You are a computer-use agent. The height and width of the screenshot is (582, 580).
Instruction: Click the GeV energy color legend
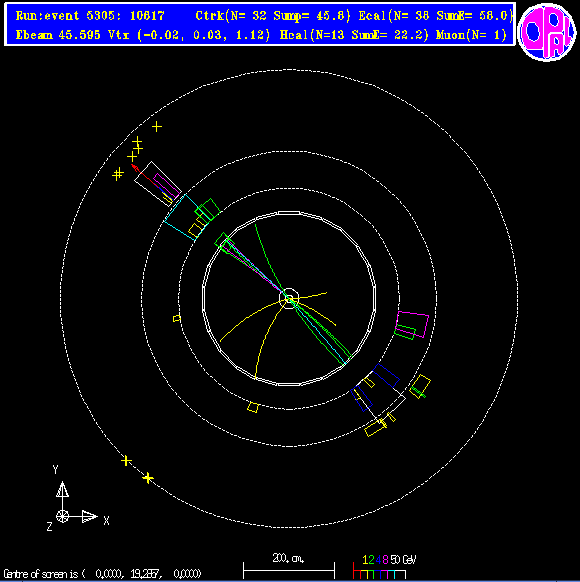click(384, 567)
